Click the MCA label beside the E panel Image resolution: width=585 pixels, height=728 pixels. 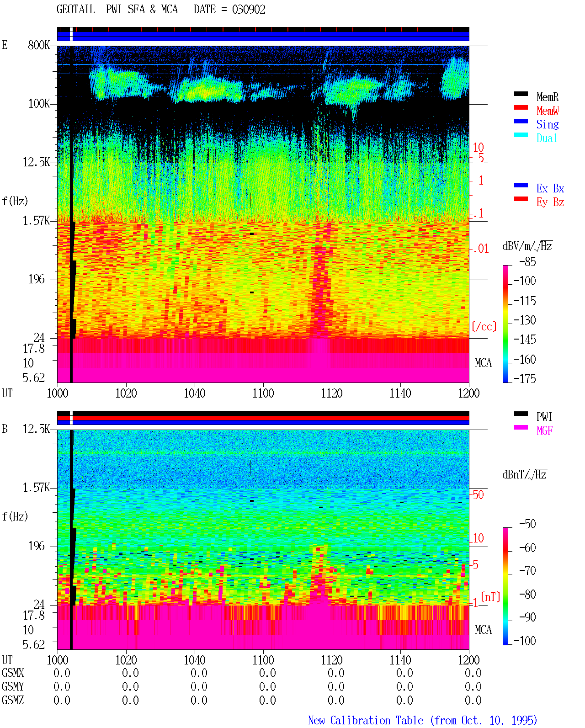click(x=483, y=363)
